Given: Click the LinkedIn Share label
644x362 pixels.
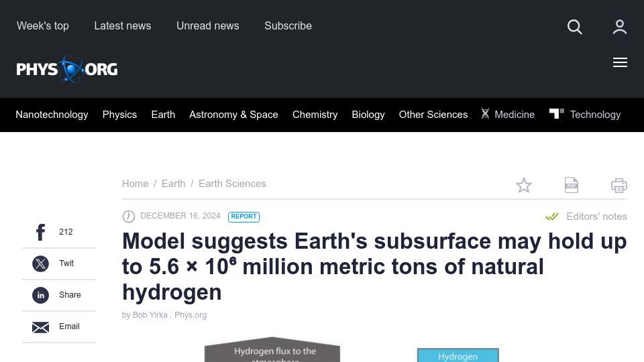Looking at the screenshot, I should pyautogui.click(x=70, y=295).
